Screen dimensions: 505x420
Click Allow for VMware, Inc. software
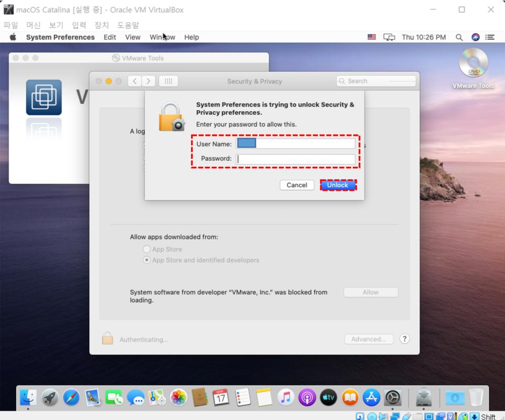coord(371,293)
